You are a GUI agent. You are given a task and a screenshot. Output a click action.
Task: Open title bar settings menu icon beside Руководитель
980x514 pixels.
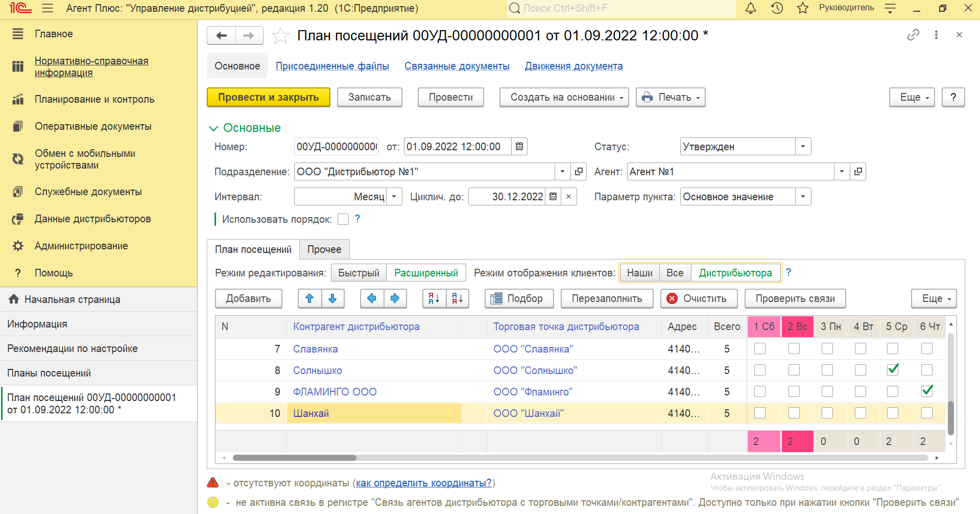point(890,8)
